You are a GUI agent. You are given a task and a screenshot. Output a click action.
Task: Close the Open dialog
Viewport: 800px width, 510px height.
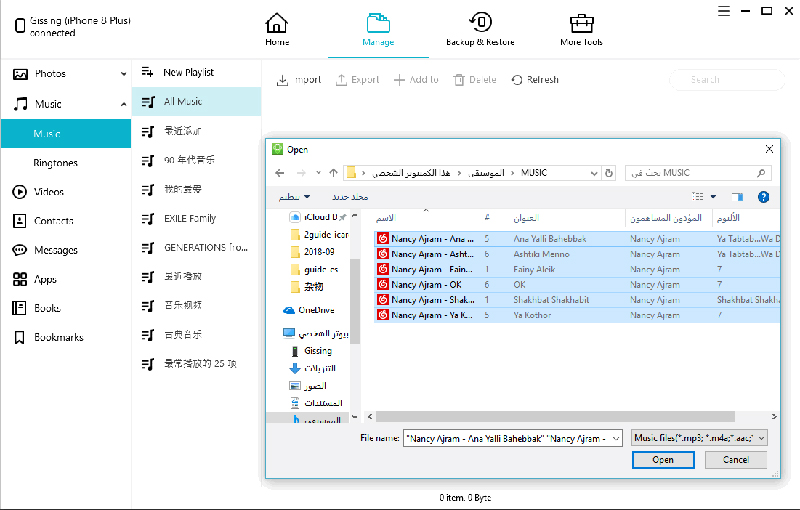[x=769, y=149]
